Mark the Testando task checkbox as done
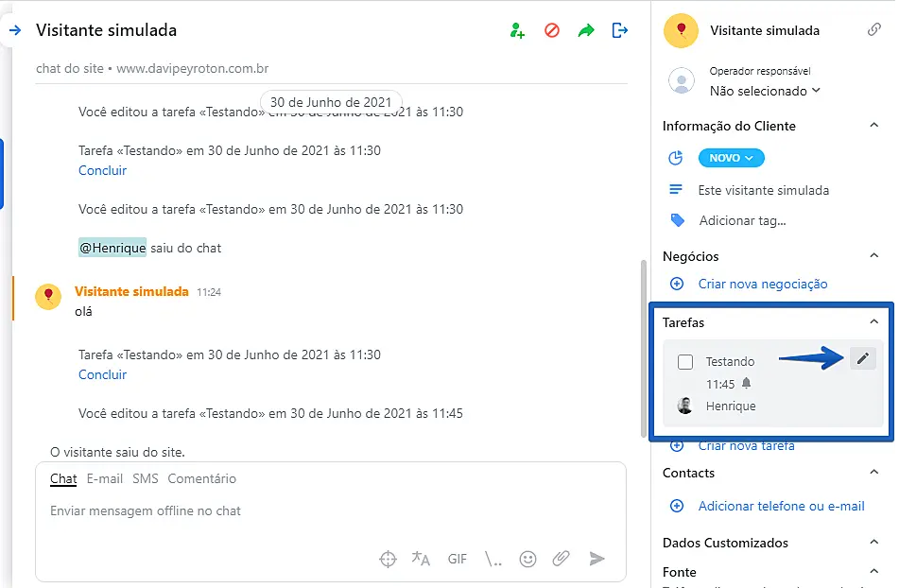This screenshot has width=899, height=588. click(685, 362)
